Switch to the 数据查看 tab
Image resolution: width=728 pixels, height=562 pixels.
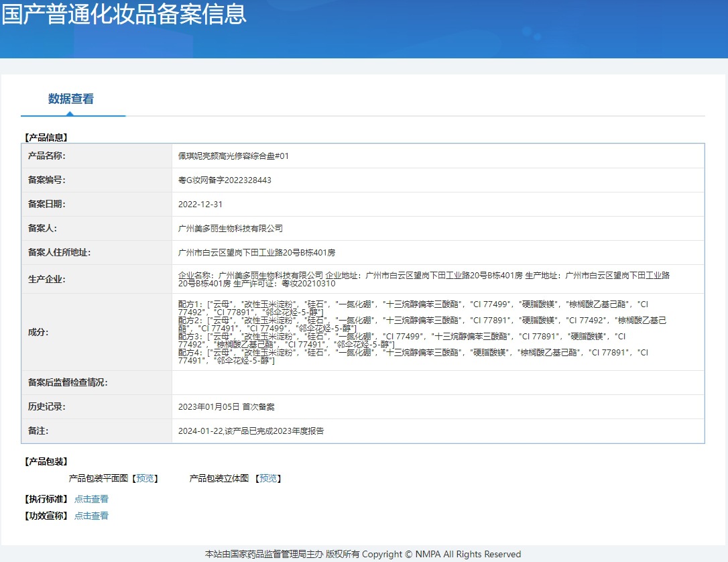click(x=71, y=99)
